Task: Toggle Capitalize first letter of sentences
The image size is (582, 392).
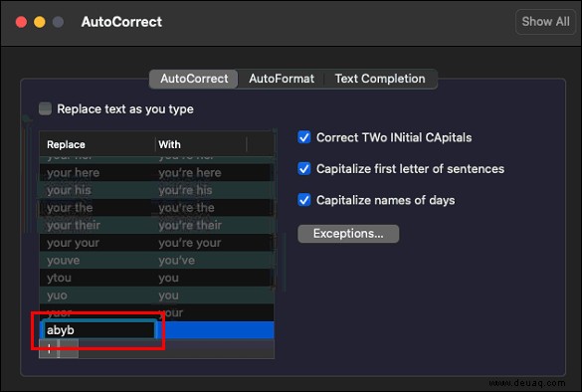Action: [304, 168]
